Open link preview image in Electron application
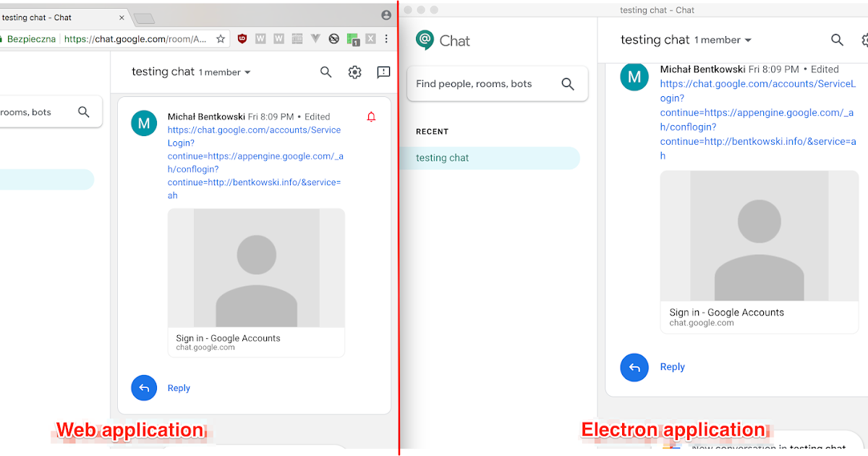 [759, 236]
